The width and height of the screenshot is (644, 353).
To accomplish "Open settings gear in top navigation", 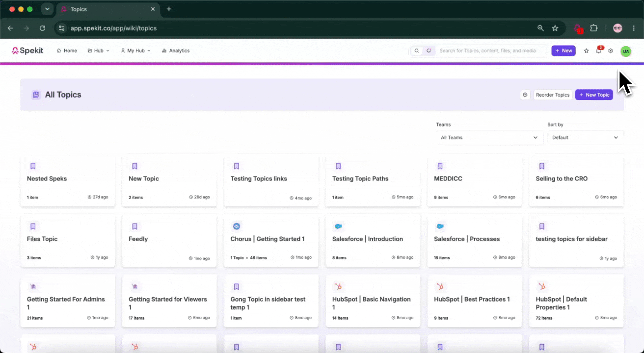I will [x=611, y=50].
